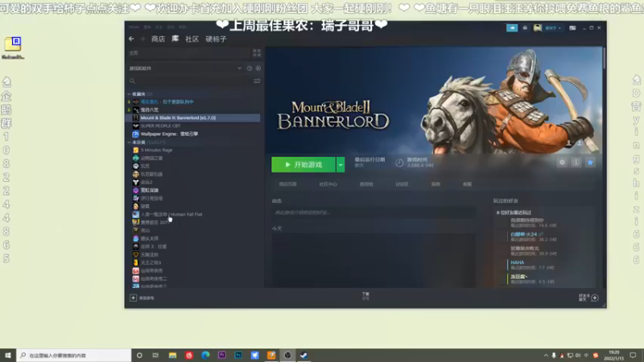This screenshot has width=644, height=362.
Task: Click the 添加游戏 button
Action: click(142, 298)
